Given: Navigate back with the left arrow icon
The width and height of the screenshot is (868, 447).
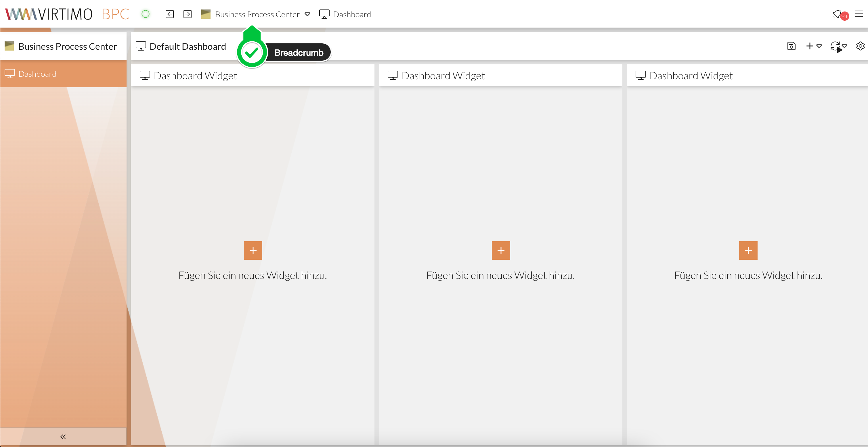Looking at the screenshot, I should tap(169, 14).
